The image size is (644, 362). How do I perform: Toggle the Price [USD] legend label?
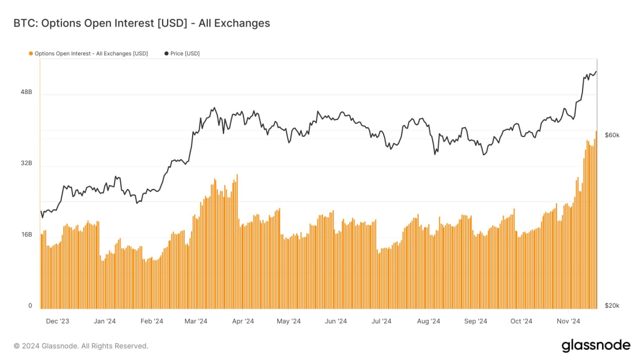[x=185, y=53]
